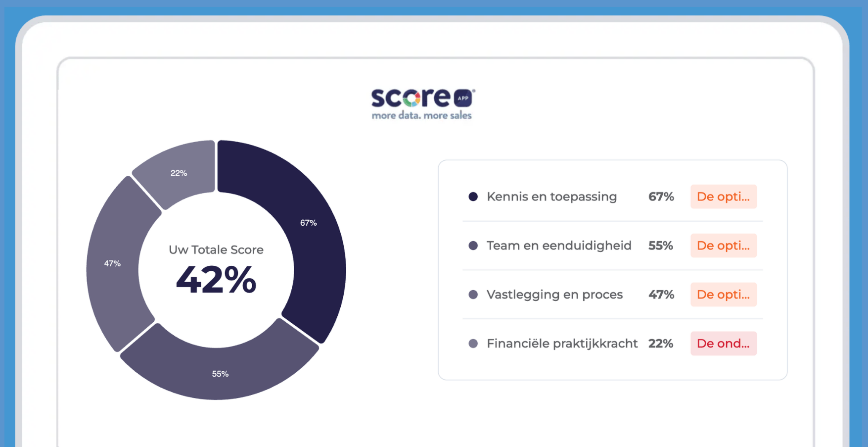Click the 'more data. more sales' tagline
Image resolution: width=868 pixels, height=447 pixels.
422,116
